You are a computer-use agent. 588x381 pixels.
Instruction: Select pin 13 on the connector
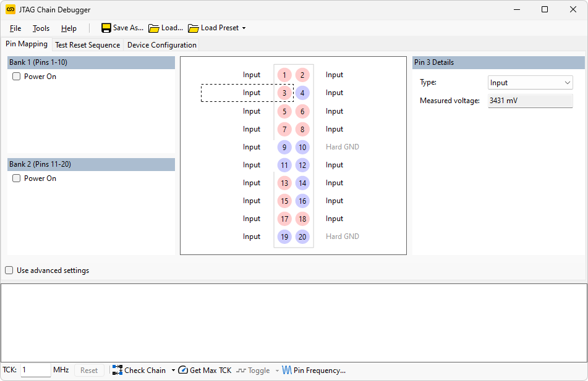pyautogui.click(x=284, y=183)
